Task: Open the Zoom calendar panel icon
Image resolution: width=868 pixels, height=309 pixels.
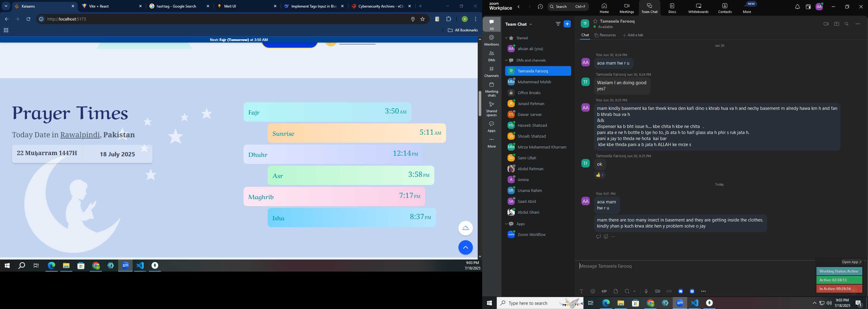Action: (x=808, y=7)
